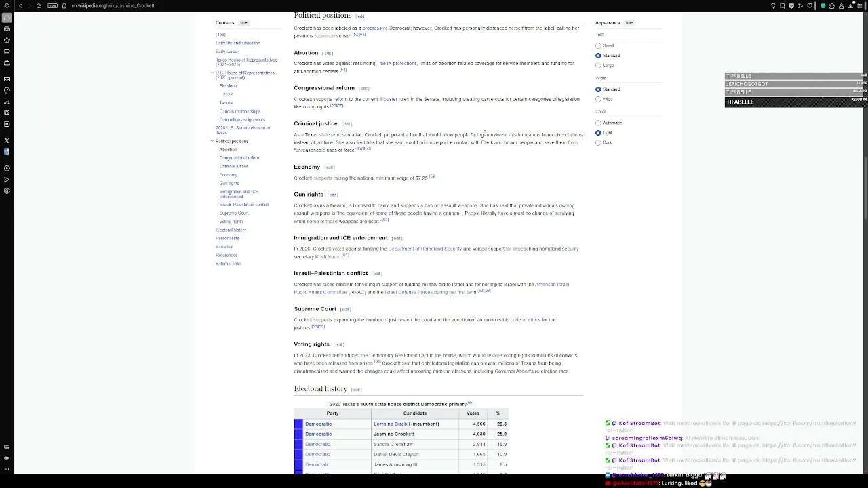
Task: Select Dark color radio
Action: (598, 142)
